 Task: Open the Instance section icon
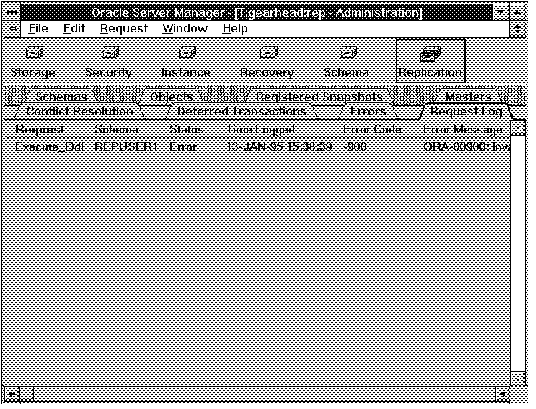(x=186, y=62)
